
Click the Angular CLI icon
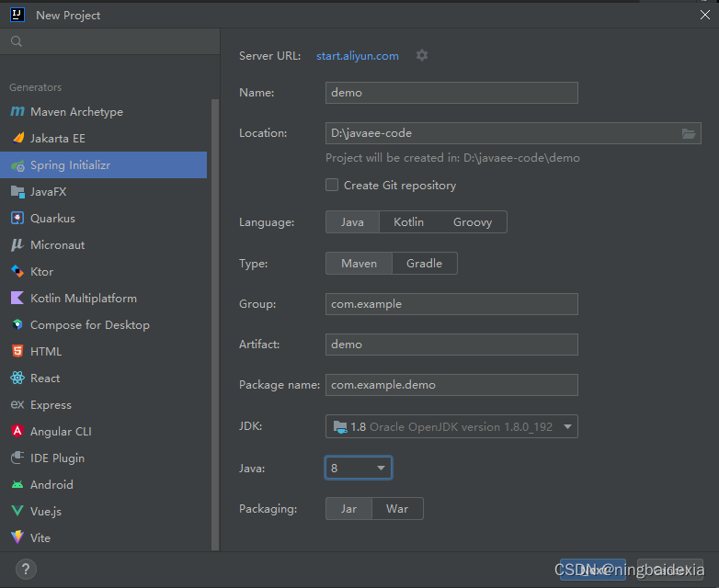pyautogui.click(x=17, y=431)
